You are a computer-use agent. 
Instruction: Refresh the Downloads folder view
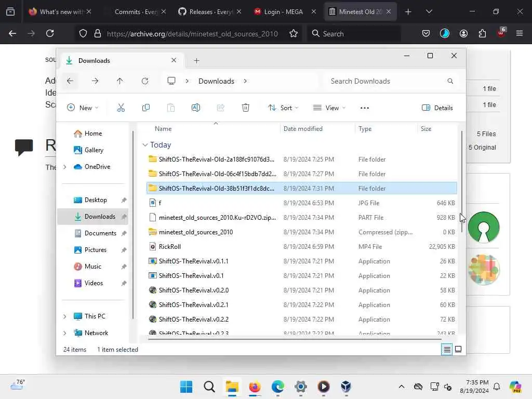coord(145,81)
